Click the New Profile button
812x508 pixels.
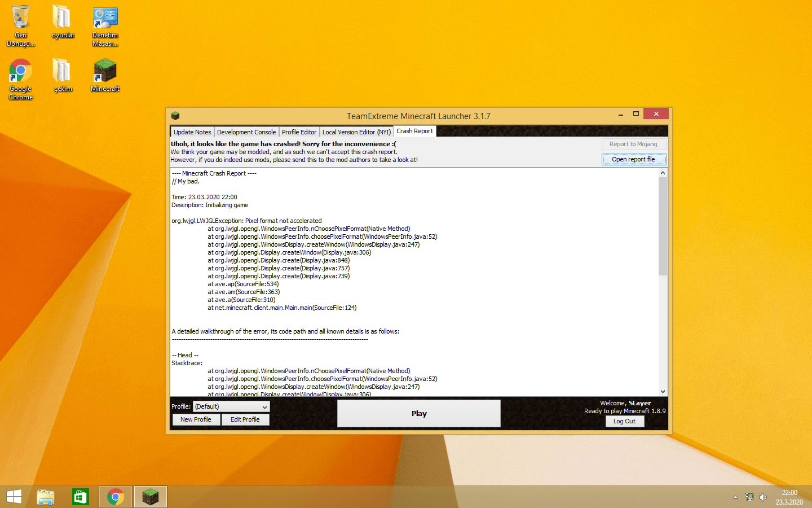pyautogui.click(x=196, y=419)
